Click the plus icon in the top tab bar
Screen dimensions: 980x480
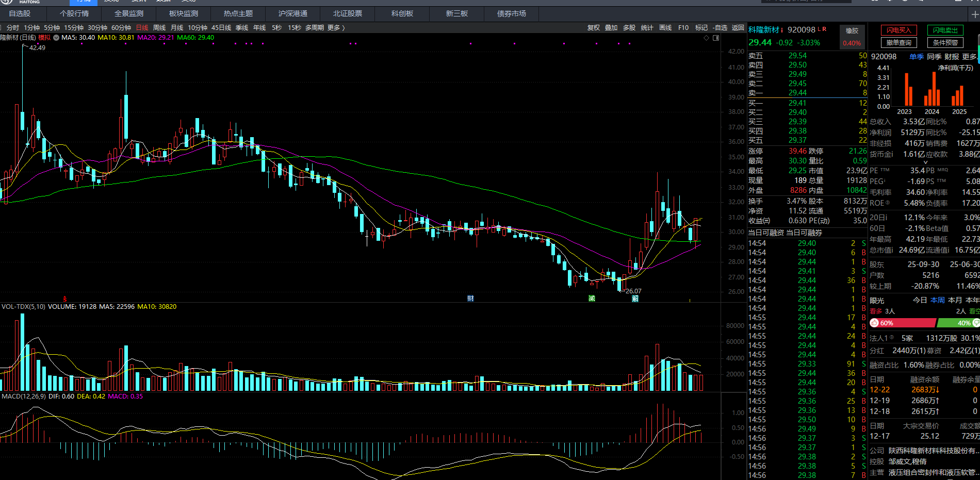[974, 14]
